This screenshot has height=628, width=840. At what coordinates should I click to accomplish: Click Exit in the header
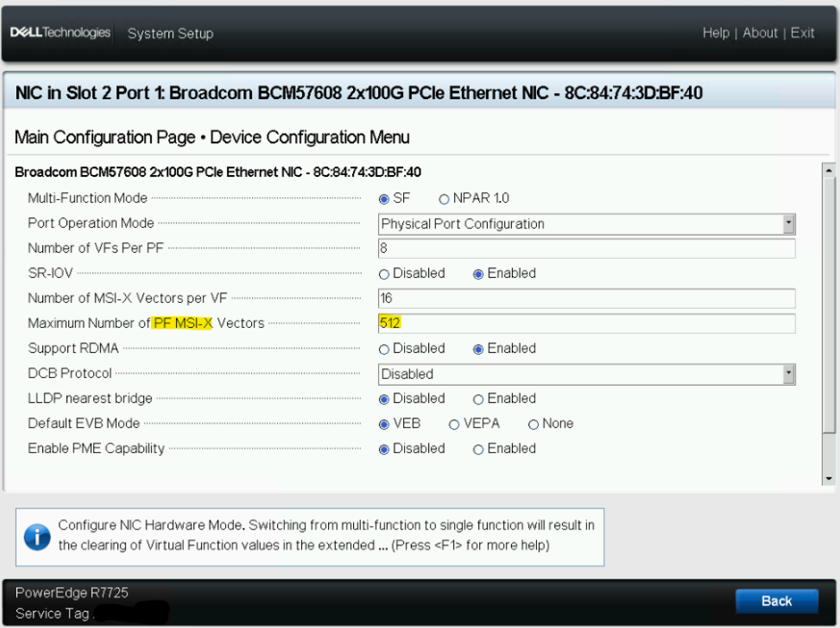point(802,33)
